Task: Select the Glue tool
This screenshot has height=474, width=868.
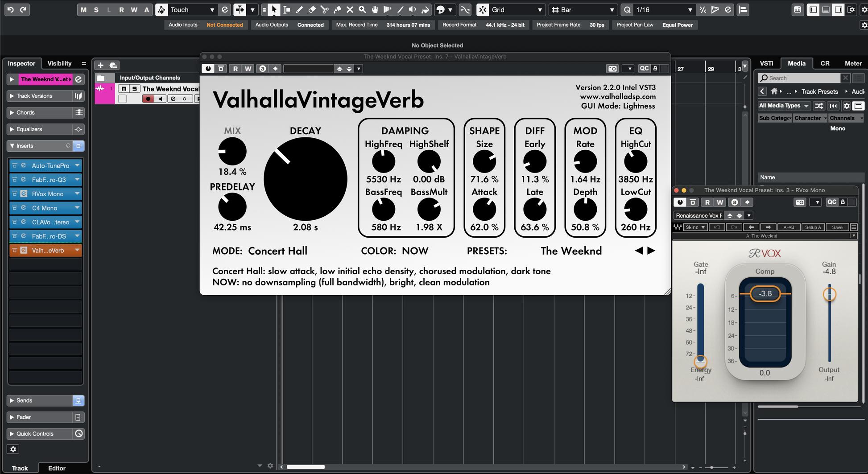Action: 337,9
